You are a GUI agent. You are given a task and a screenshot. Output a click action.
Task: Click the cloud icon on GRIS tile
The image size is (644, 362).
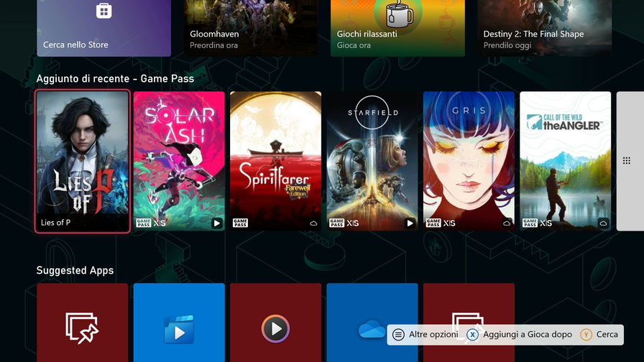click(507, 223)
